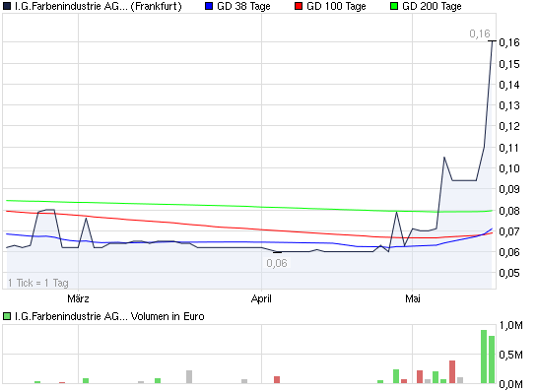Select the 'I.G.Farbenindustrie AG... (Frankfurt)' legend text
537x392 pixels.
[99, 6]
